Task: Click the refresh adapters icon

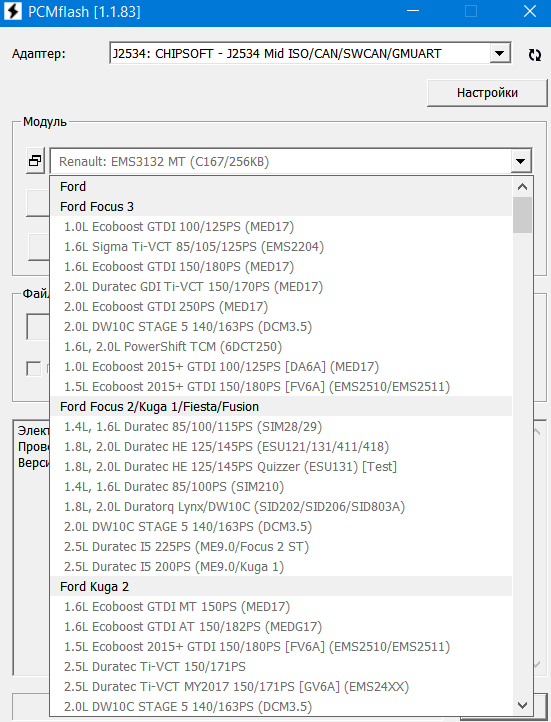Action: pos(534,55)
